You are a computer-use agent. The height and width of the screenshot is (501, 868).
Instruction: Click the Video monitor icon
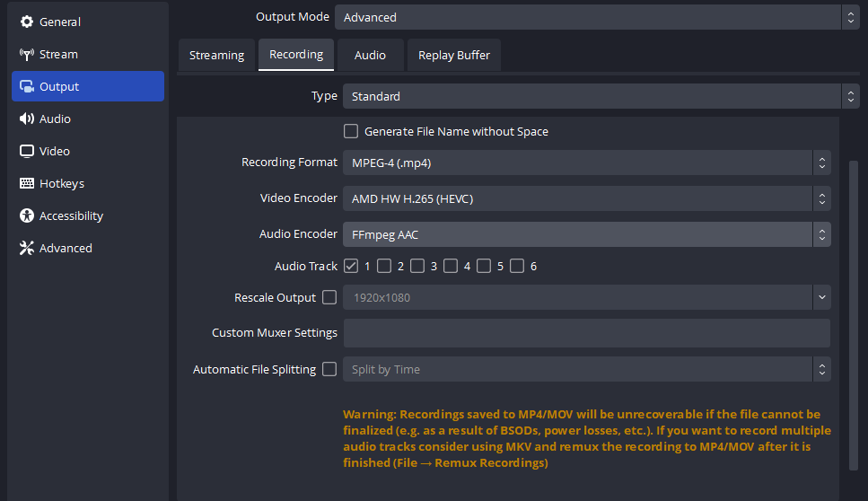tap(27, 151)
